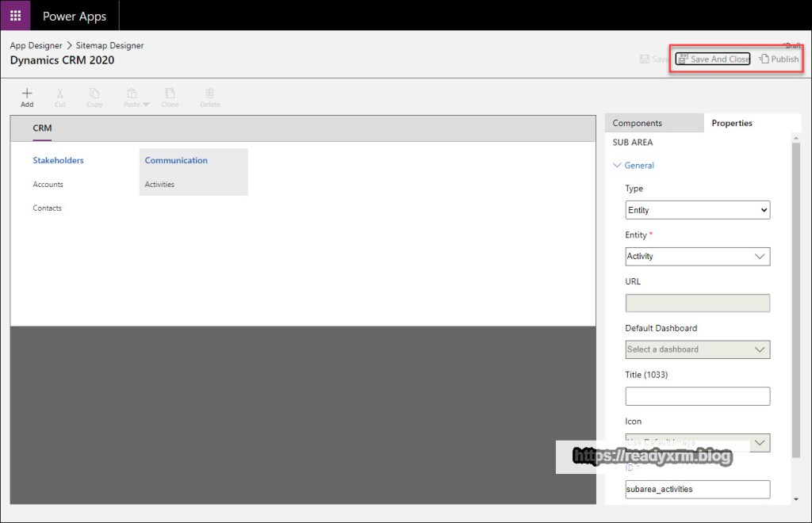Click the Delete trash icon

pos(209,94)
